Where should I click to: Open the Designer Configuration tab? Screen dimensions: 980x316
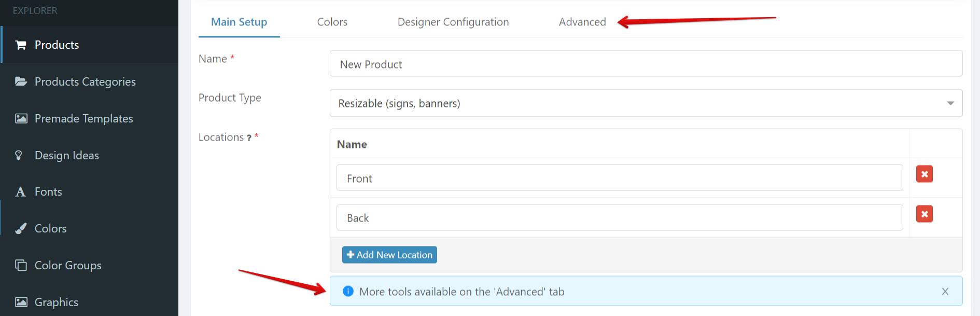point(453,22)
